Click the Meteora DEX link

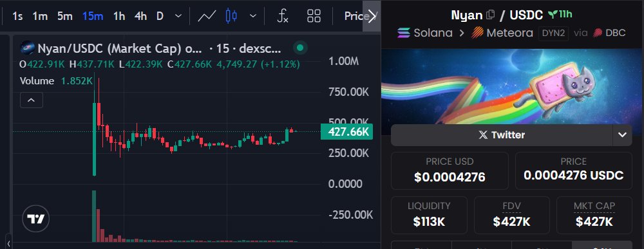coord(502,33)
